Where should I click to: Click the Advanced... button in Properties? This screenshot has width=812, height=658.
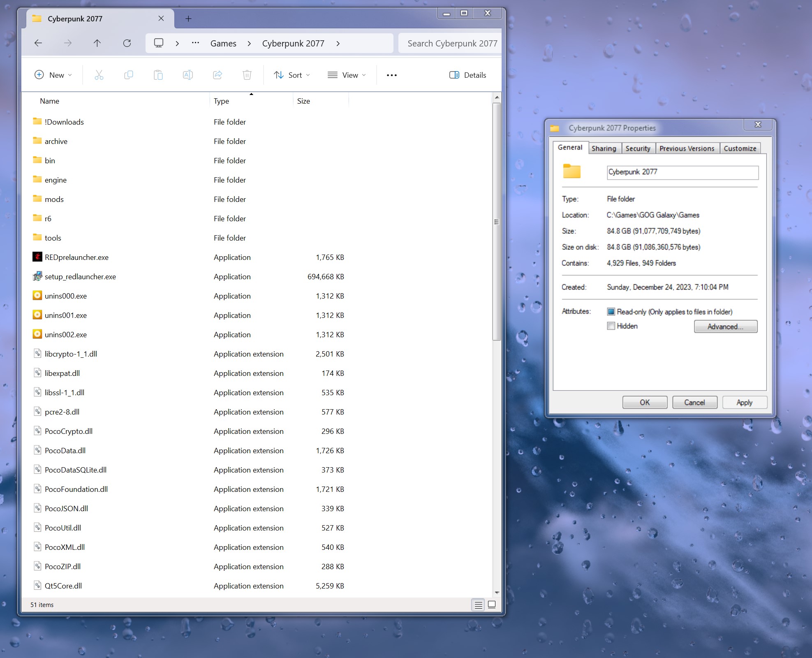tap(726, 327)
